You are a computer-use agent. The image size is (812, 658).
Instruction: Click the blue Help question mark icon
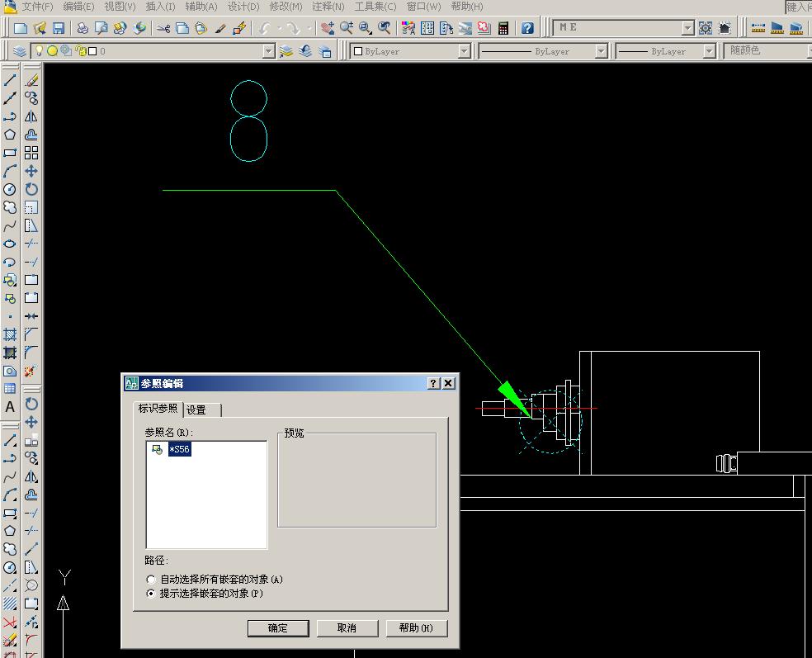pyautogui.click(x=527, y=28)
